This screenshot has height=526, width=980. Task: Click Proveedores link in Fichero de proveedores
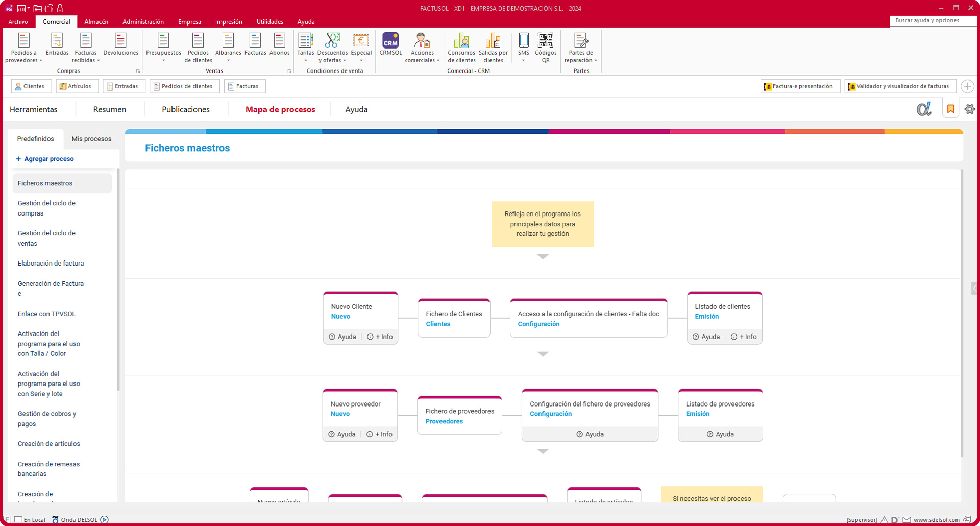coord(444,421)
